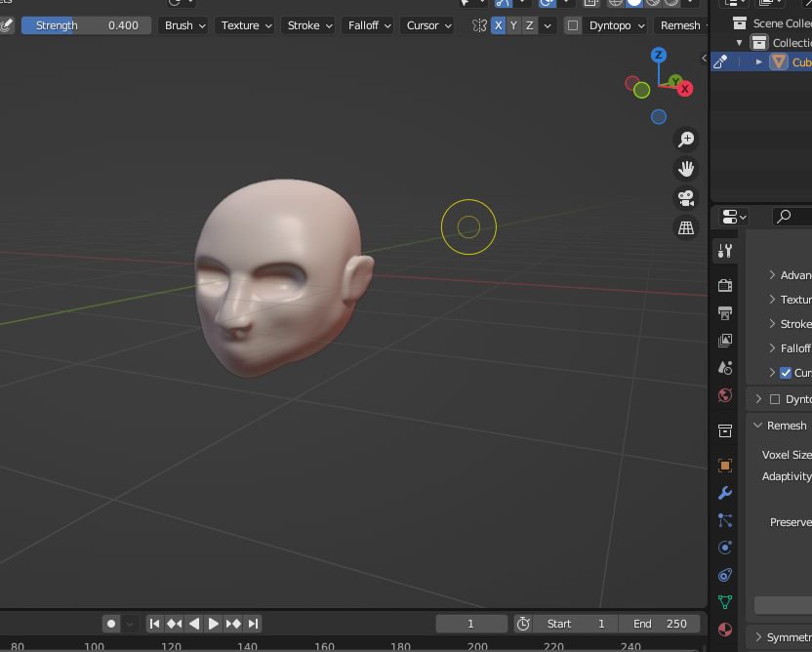Toggle camera view with the camera icon
The image size is (812, 652).
[x=686, y=198]
